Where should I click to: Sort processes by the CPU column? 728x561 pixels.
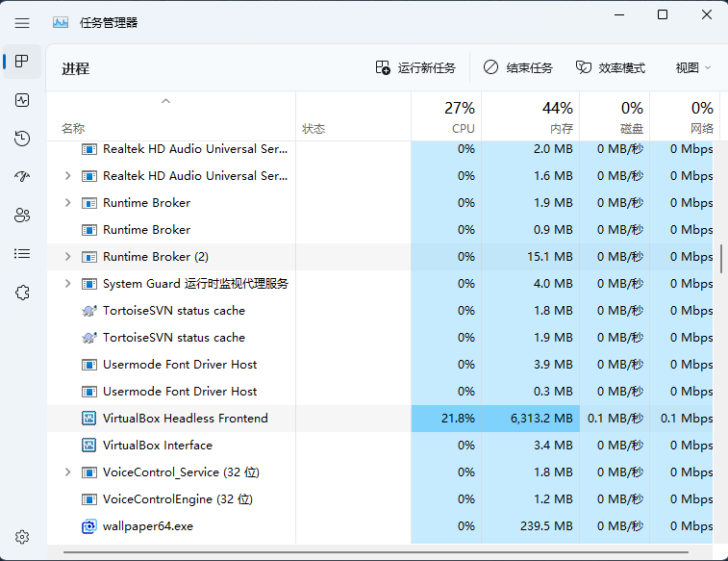[446, 117]
